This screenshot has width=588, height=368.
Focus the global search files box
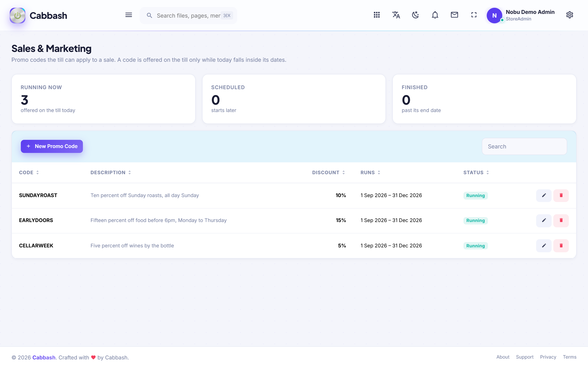pos(188,16)
